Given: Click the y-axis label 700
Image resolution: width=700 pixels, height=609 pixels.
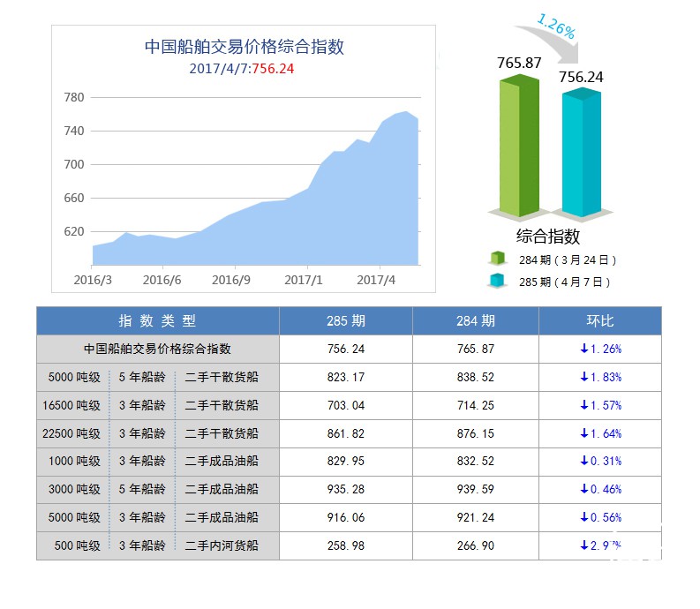Looking at the screenshot, I should pos(74,164).
